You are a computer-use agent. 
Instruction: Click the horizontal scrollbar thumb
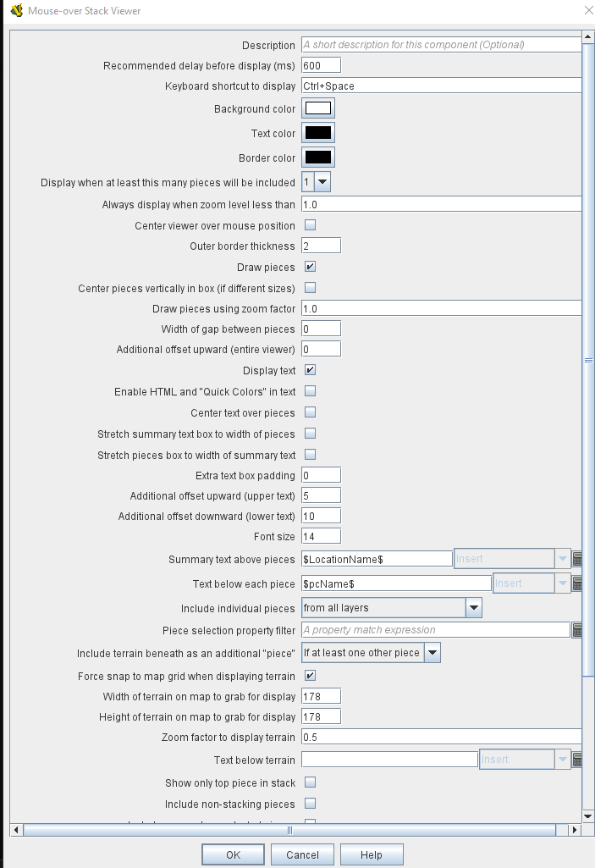click(x=289, y=830)
